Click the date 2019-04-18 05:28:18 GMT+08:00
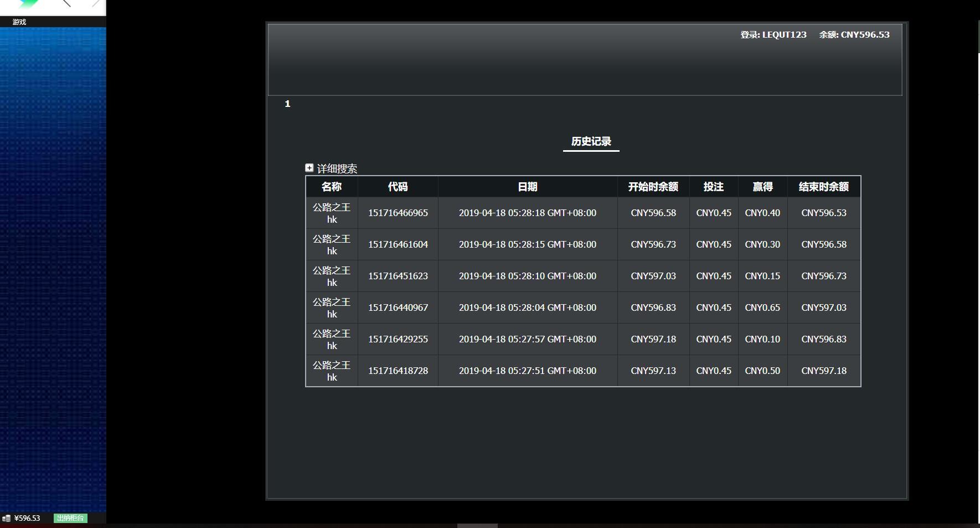The width and height of the screenshot is (980, 528). (x=528, y=213)
